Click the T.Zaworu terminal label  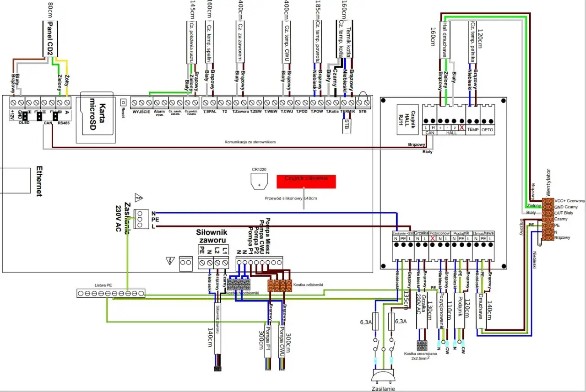[x=240, y=111]
